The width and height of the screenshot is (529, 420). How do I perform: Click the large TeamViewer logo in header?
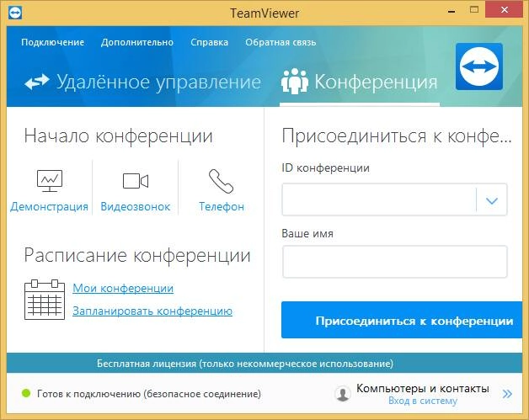click(479, 66)
